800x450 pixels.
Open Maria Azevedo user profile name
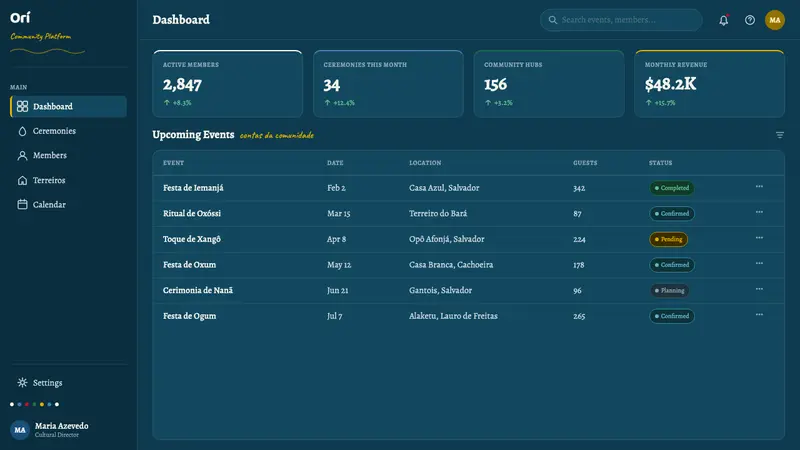point(61,426)
